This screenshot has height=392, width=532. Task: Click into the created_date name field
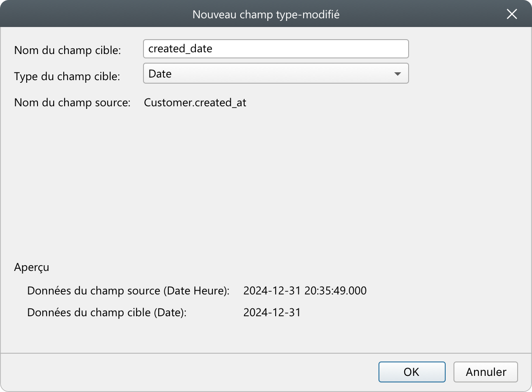[276, 49]
